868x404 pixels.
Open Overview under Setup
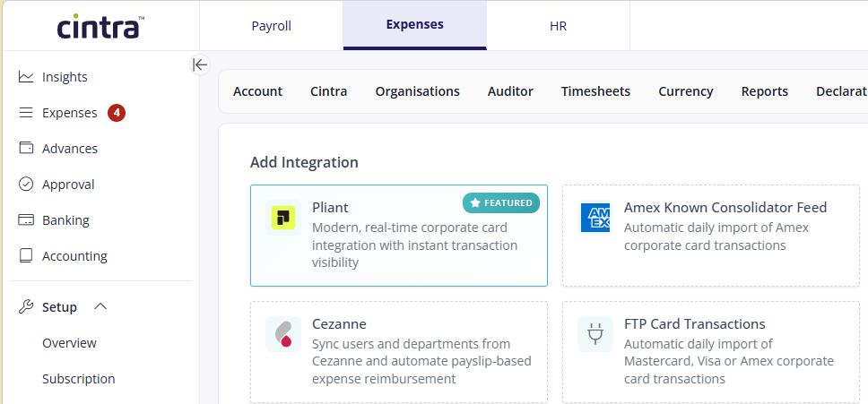(x=69, y=343)
